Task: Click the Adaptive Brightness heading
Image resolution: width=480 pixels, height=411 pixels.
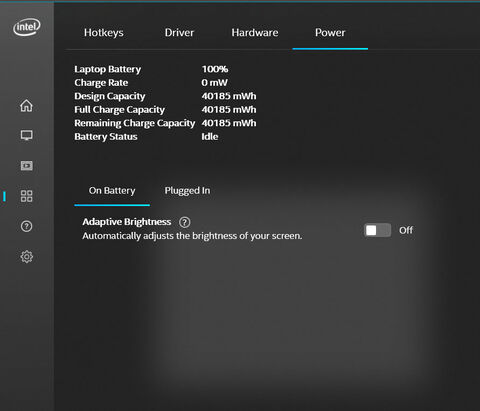Action: [127, 222]
